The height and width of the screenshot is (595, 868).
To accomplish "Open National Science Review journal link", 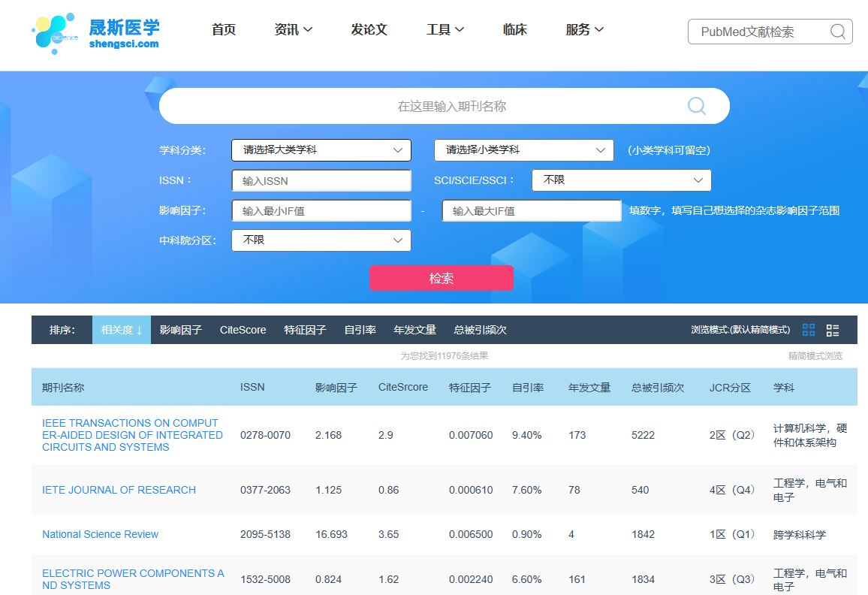I will point(100,534).
